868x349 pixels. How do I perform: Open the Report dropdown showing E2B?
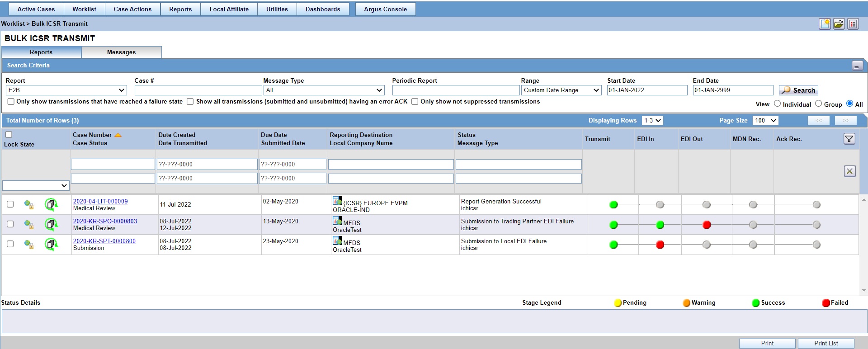(66, 90)
